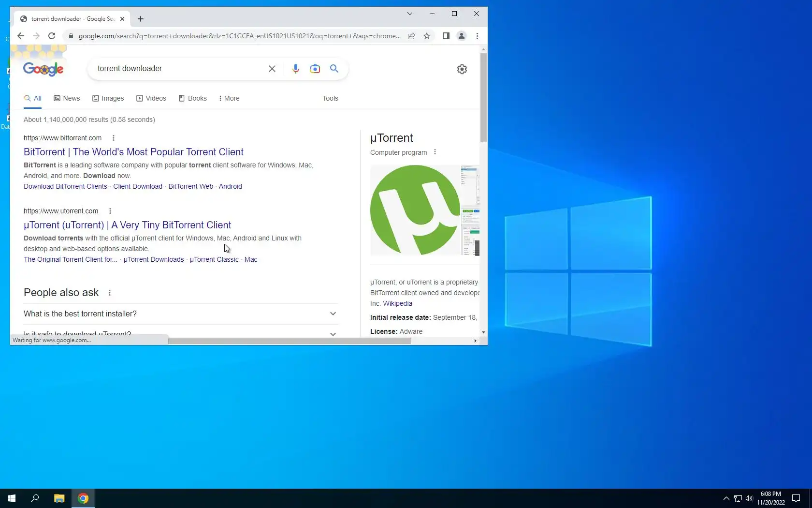Open the µTorrent Very Tiny BitTorrent Client result
This screenshot has width=812, height=508.
(127, 225)
